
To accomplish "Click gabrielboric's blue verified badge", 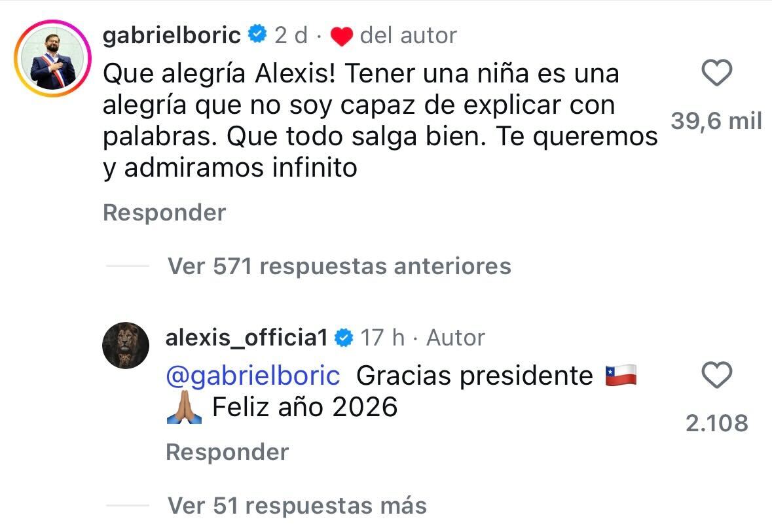I will point(257,35).
